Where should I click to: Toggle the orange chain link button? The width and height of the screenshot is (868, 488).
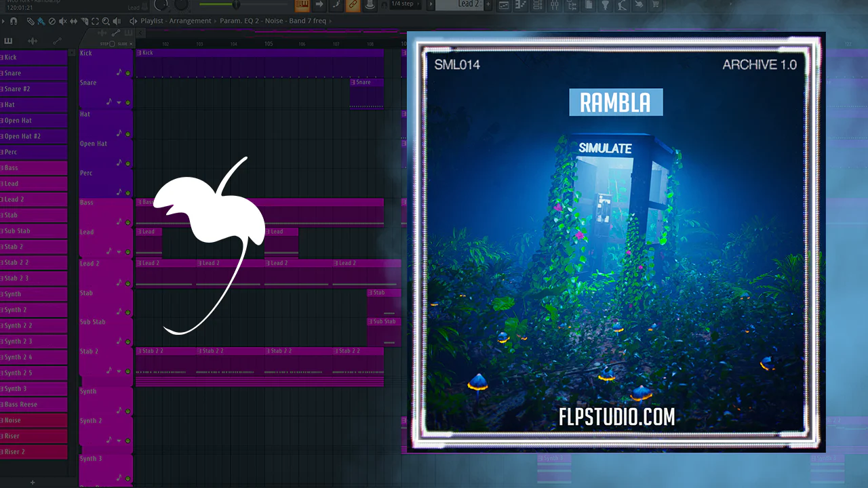353,5
